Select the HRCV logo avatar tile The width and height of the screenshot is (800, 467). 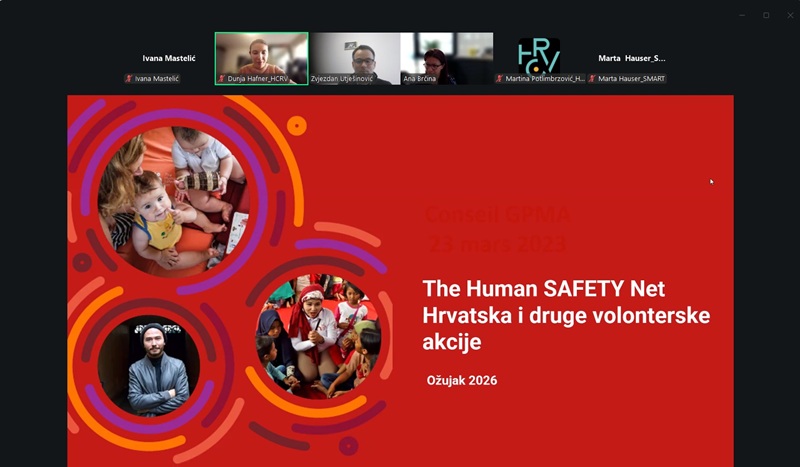(x=539, y=56)
